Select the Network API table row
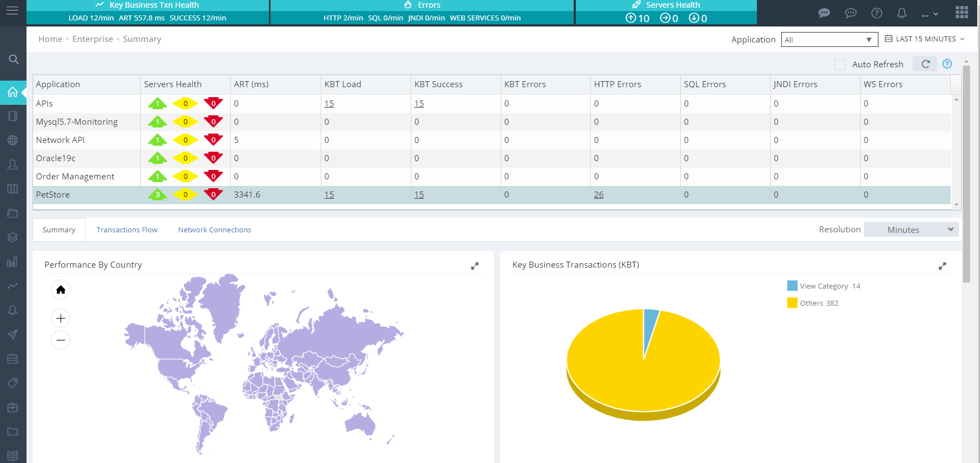The image size is (980, 463). (60, 140)
